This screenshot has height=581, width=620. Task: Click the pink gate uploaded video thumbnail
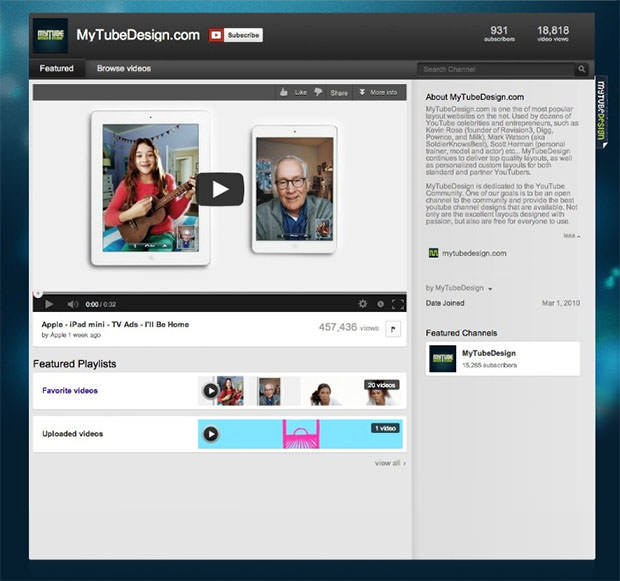[301, 434]
